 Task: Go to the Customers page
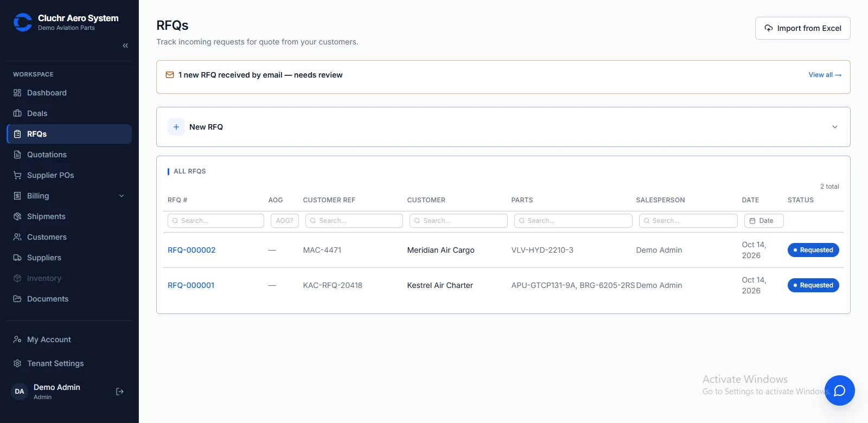point(69,237)
